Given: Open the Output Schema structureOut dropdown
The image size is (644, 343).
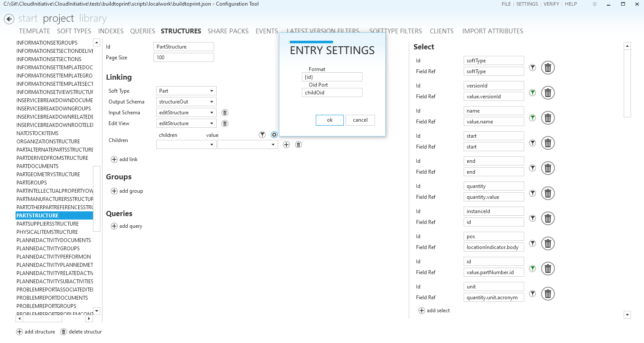Looking at the screenshot, I should point(186,101).
